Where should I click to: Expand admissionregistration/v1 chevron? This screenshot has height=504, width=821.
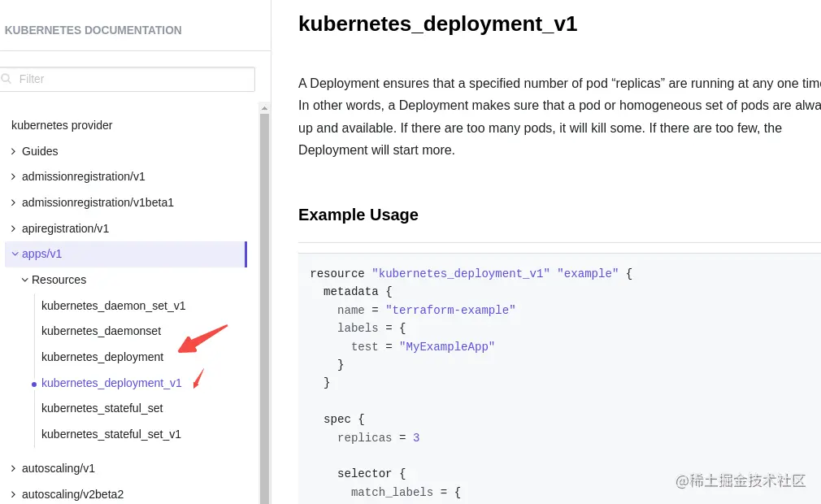pyautogui.click(x=13, y=176)
